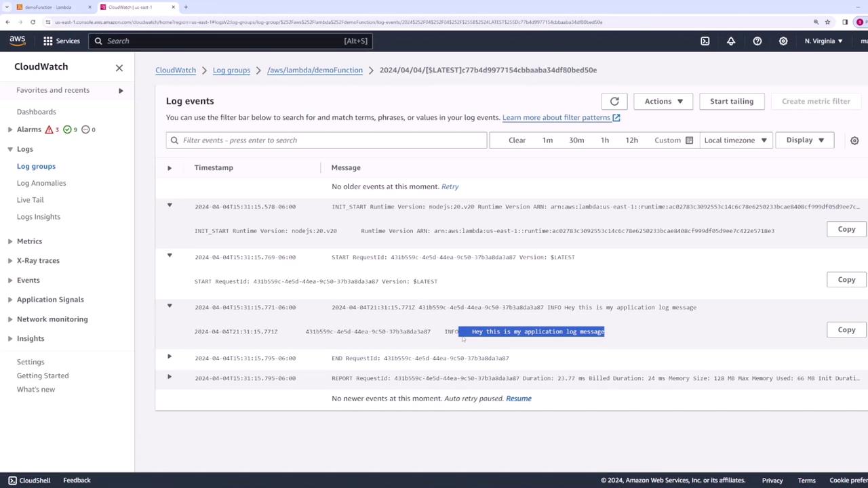Collapse the Logs section

click(x=10, y=149)
